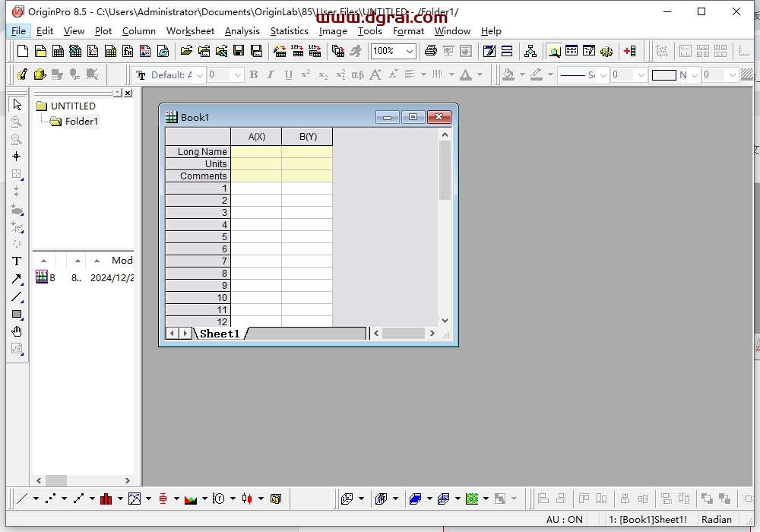Click the New Matrix toolbar icon

coord(110,51)
